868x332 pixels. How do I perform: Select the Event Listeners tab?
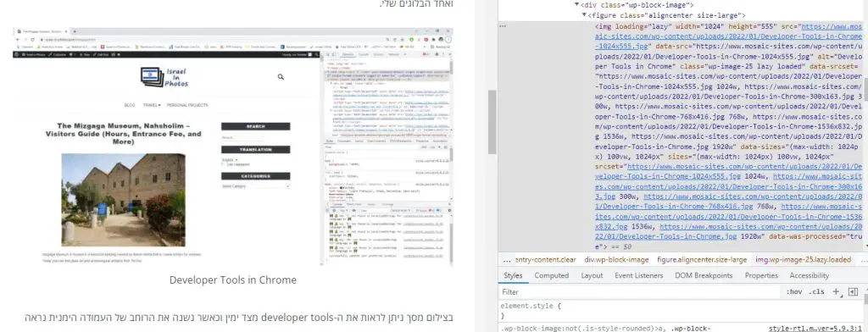(x=638, y=275)
